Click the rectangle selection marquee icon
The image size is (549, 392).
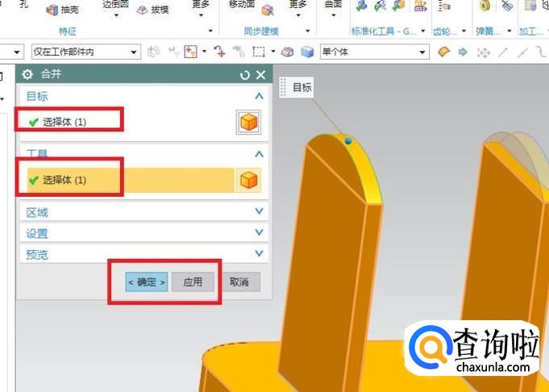[x=259, y=52]
